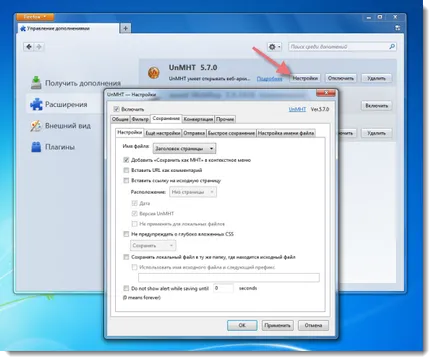Click Отключить for the UnMHT extension
Viewport: 434px width, 362px height.
click(341, 78)
